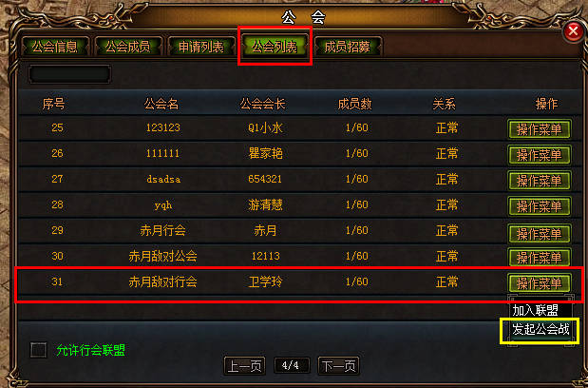Open the 公会成员 tab
Screen dimensions: 588x388
pos(128,47)
